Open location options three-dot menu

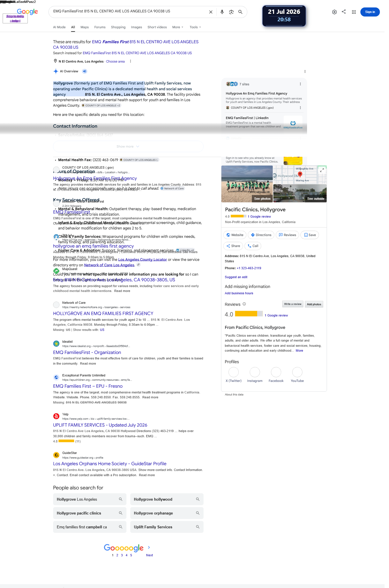tap(130, 61)
